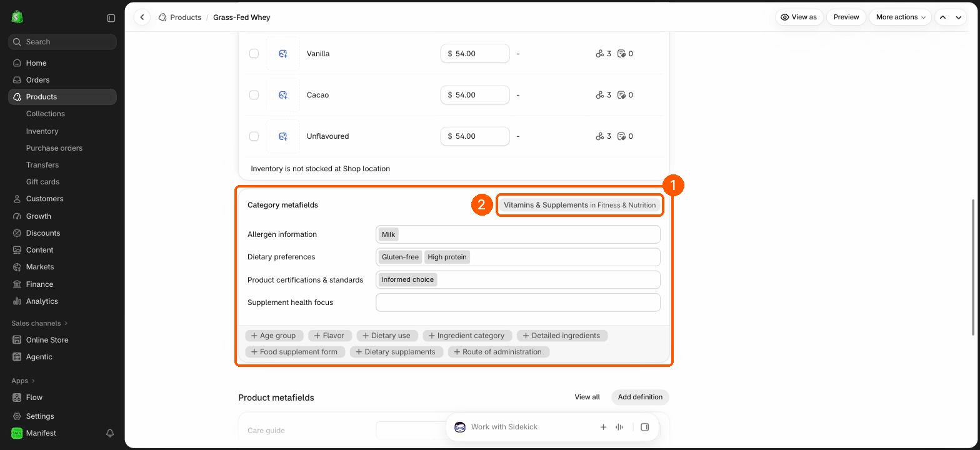Open Supplement health focus field

click(518, 302)
